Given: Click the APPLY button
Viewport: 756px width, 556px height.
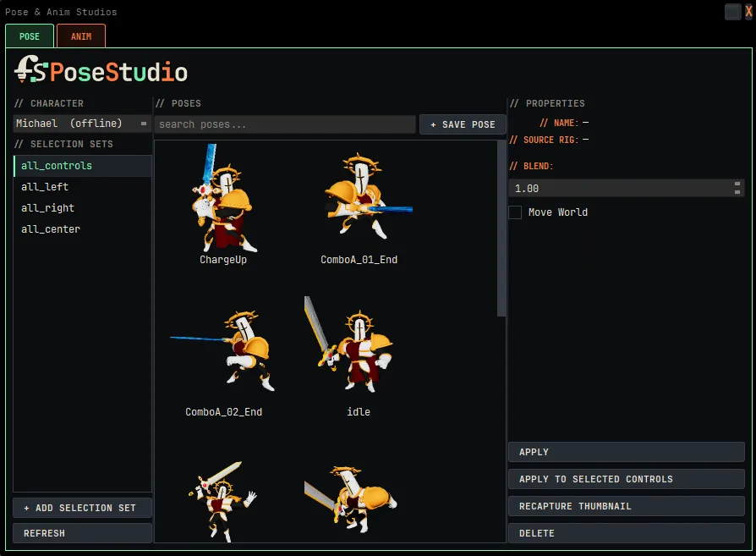Looking at the screenshot, I should click(x=627, y=452).
